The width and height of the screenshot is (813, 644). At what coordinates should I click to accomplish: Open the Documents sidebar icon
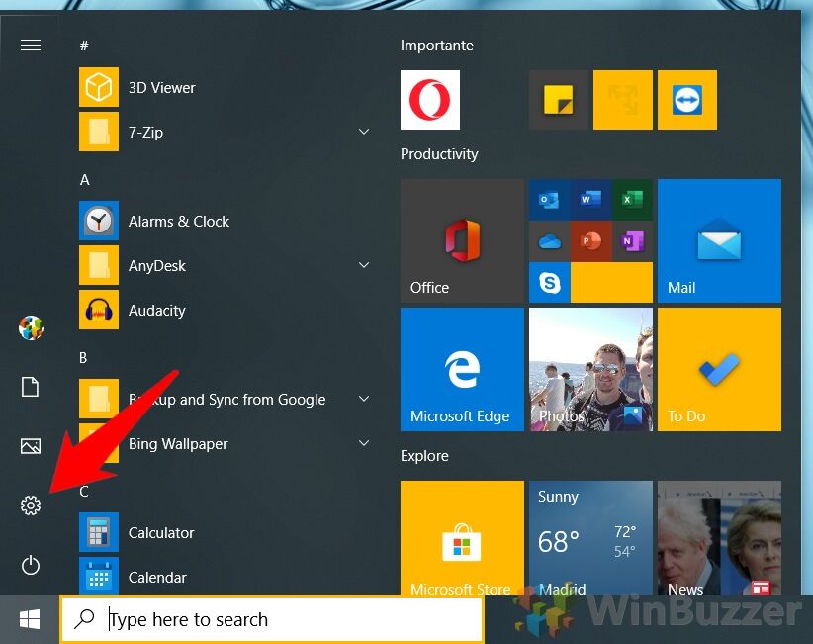(x=30, y=387)
